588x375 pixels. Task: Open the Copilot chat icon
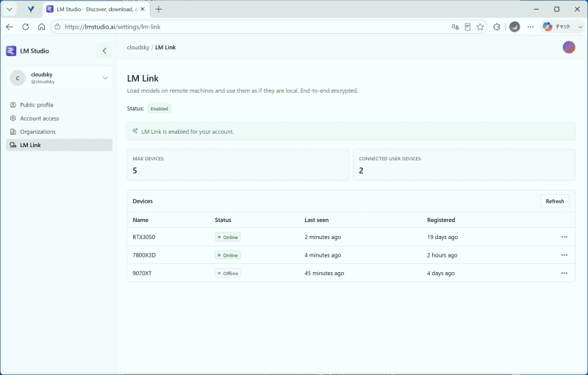pyautogui.click(x=548, y=26)
